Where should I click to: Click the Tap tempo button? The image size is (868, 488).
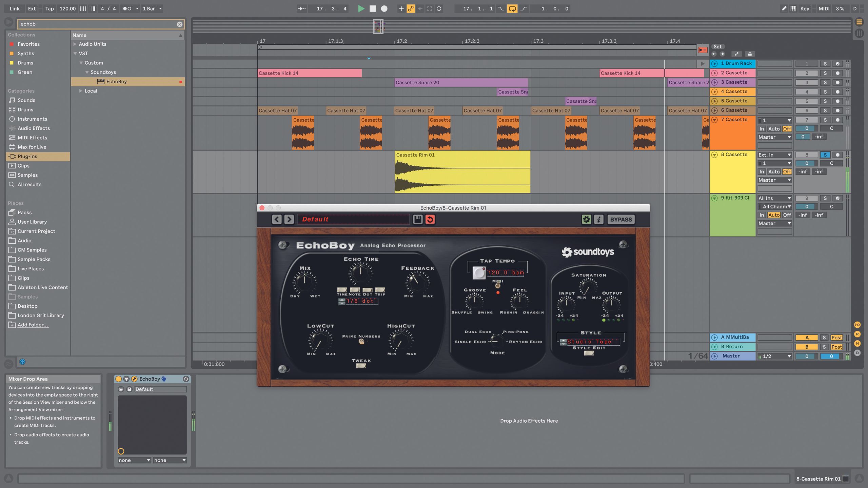click(50, 8)
